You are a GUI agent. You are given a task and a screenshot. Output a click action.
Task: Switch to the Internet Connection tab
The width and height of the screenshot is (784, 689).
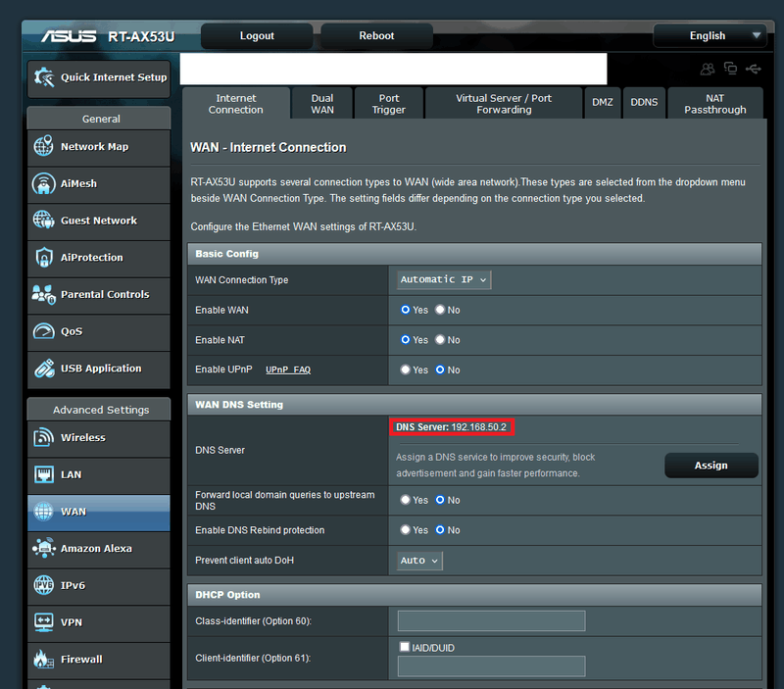click(236, 104)
